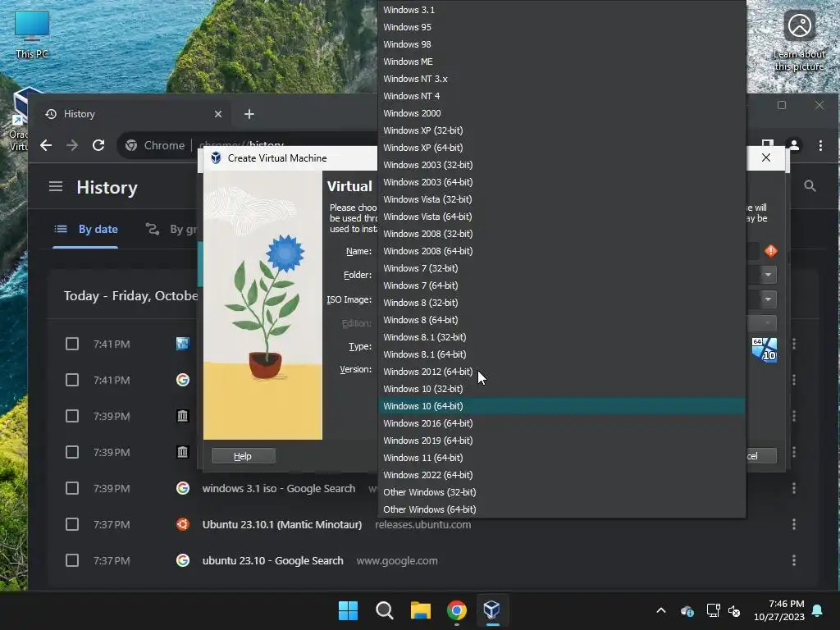Choose Windows 8.1 (32-bit)
The height and width of the screenshot is (630, 840).
point(561,337)
